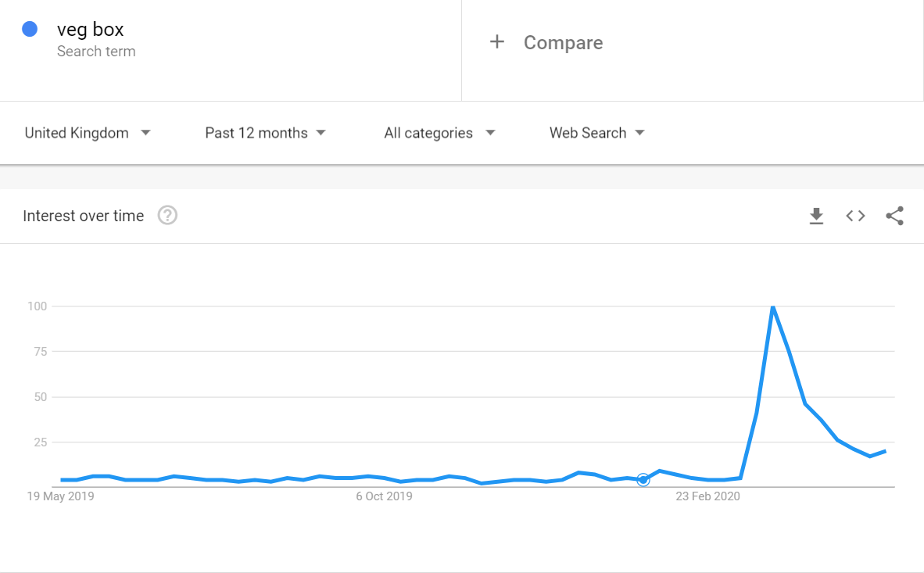Open the help question mark icon
Viewport: 924px width, 573px height.
point(167,216)
